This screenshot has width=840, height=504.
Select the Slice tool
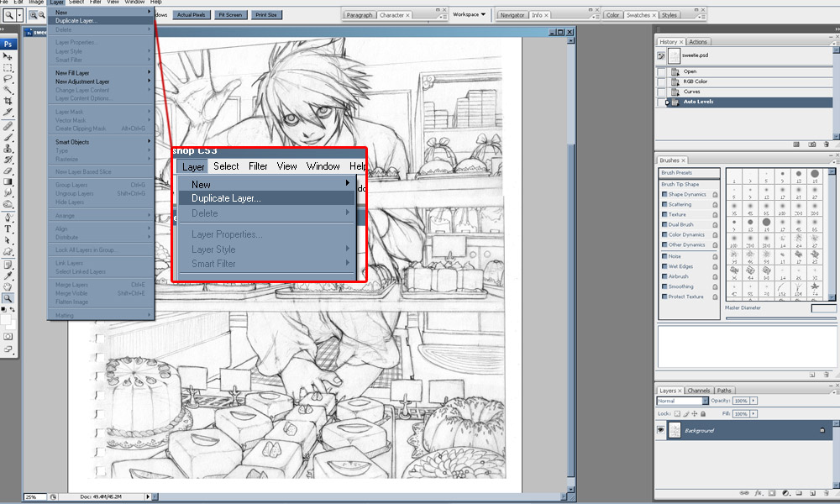pyautogui.click(x=8, y=112)
